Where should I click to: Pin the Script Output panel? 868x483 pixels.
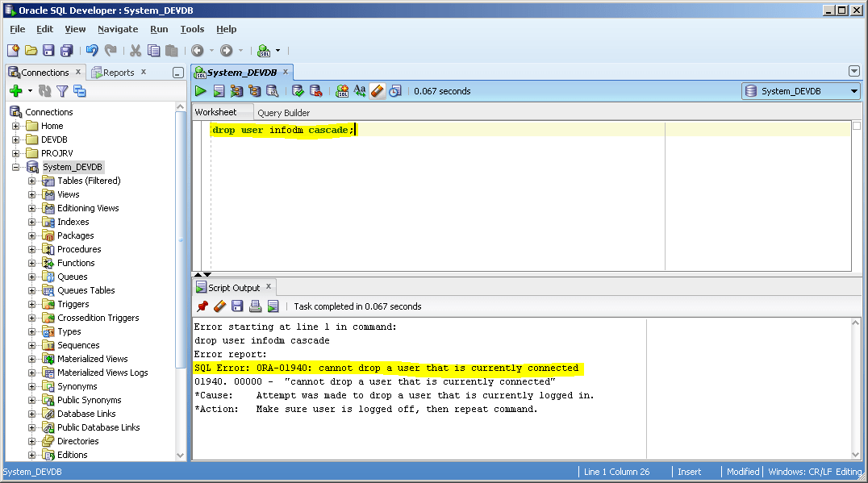[202, 306]
